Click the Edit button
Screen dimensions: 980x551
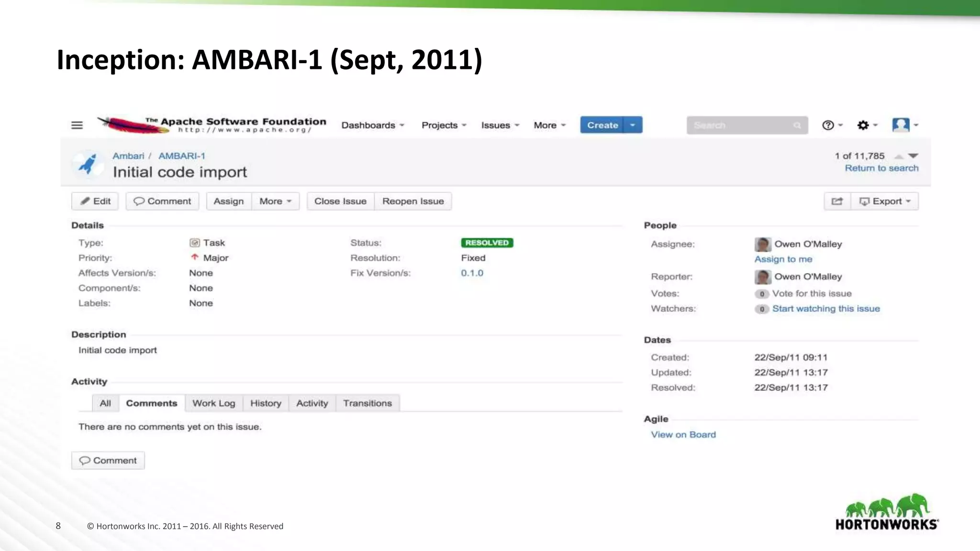pyautogui.click(x=95, y=201)
